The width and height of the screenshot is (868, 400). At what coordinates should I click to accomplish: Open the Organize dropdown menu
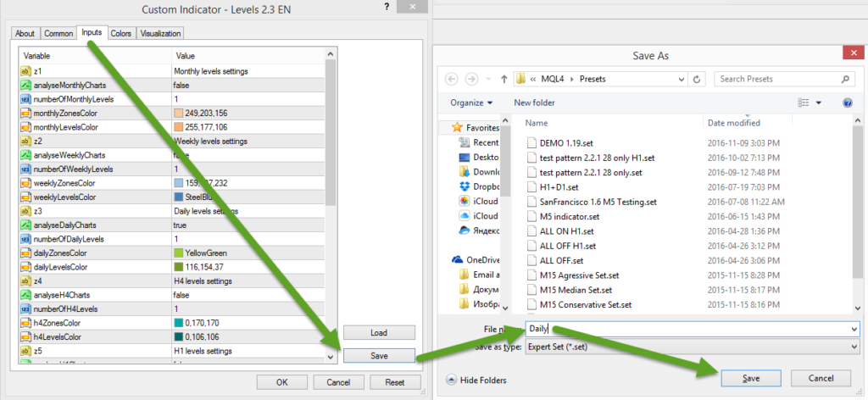(472, 103)
